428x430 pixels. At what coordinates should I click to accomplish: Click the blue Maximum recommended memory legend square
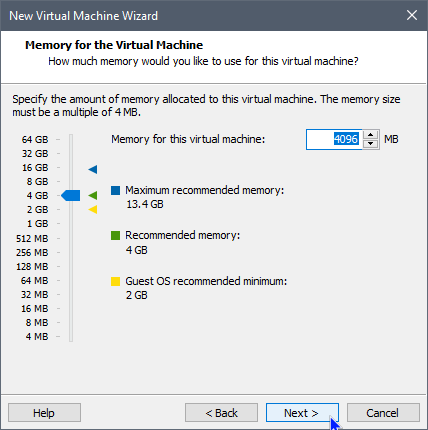pyautogui.click(x=115, y=190)
